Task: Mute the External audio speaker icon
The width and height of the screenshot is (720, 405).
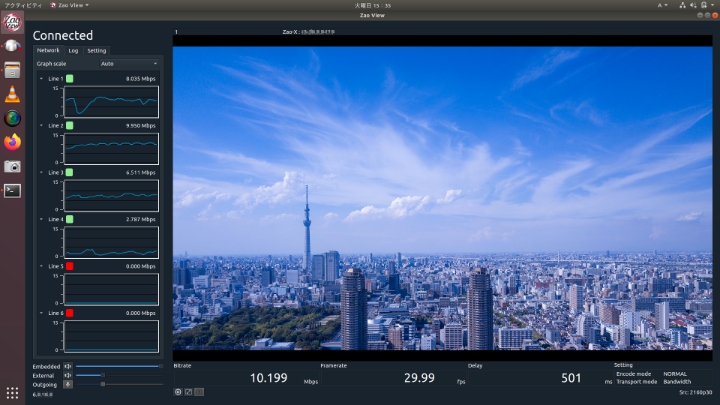Action: [68, 376]
